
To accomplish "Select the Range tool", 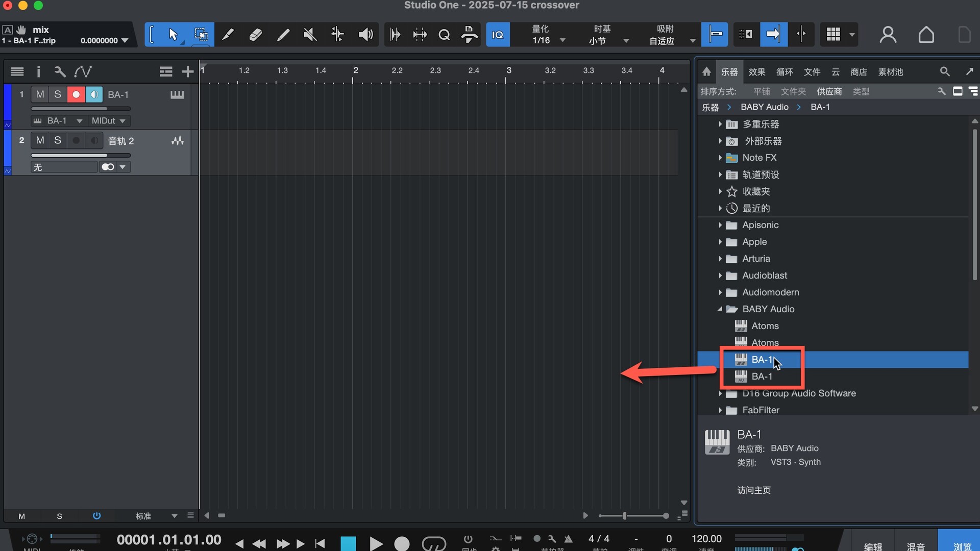I will [201, 35].
